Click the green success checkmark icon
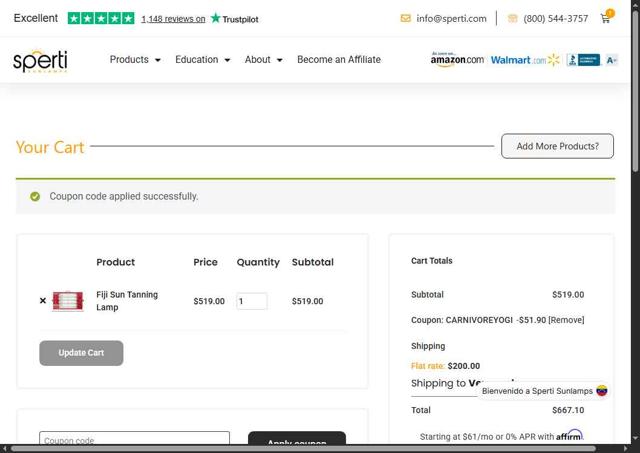This screenshot has height=453, width=640. (35, 196)
